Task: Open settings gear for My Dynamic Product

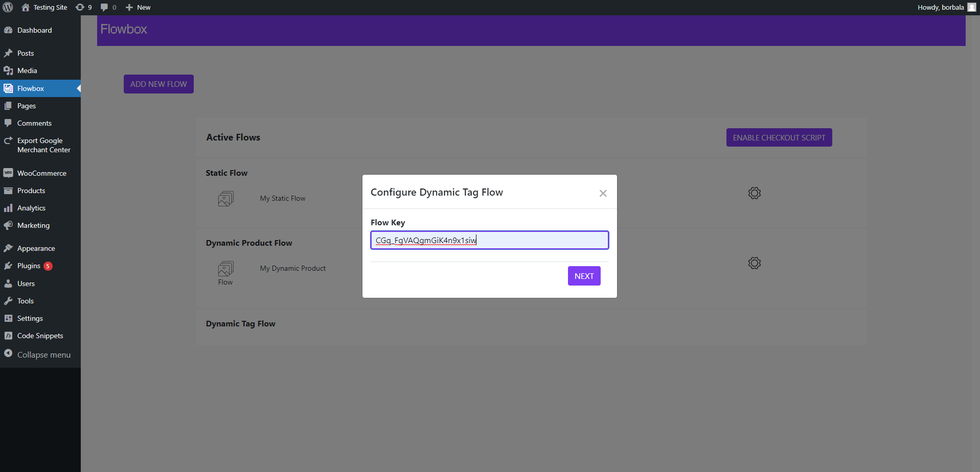Action: [x=755, y=263]
